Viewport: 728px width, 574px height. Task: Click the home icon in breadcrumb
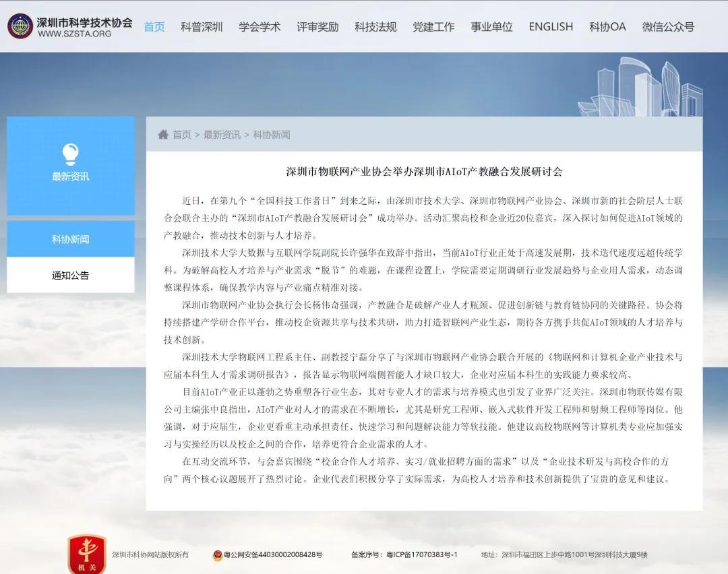(163, 135)
